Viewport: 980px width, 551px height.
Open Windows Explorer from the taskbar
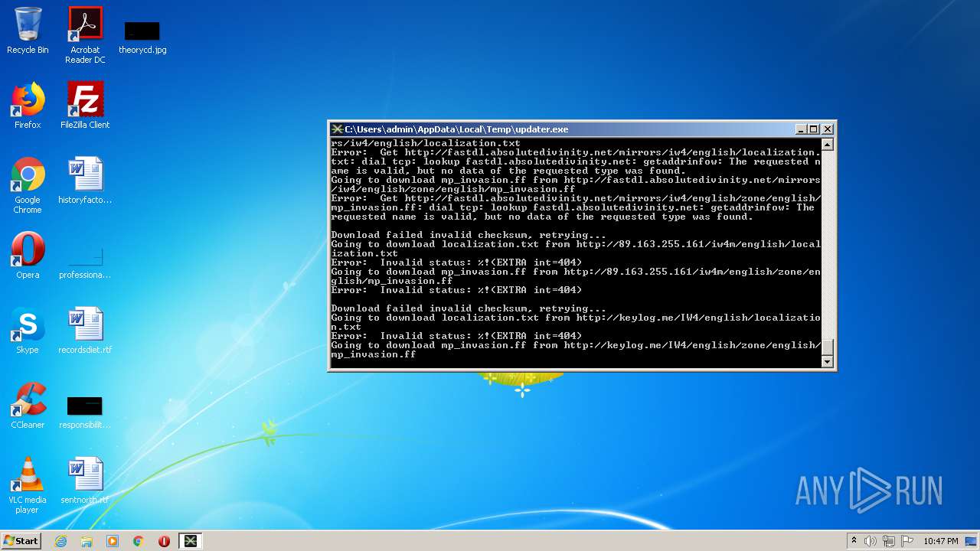[87, 541]
